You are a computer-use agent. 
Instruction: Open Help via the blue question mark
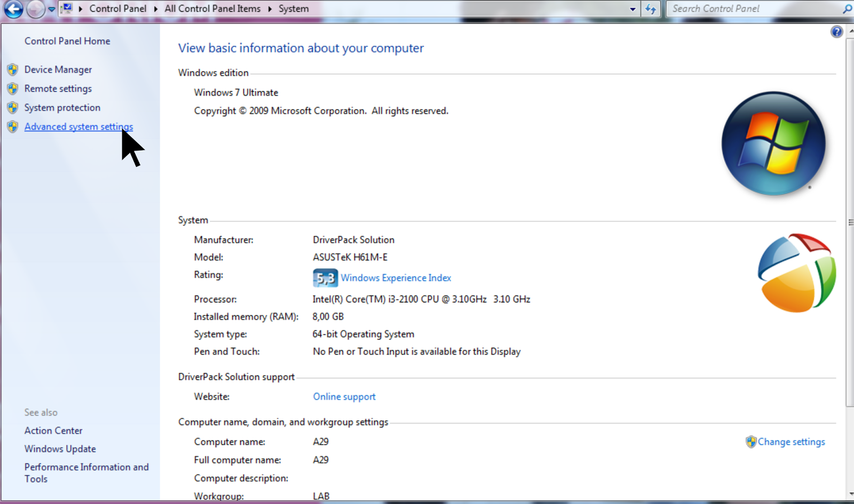click(x=836, y=32)
